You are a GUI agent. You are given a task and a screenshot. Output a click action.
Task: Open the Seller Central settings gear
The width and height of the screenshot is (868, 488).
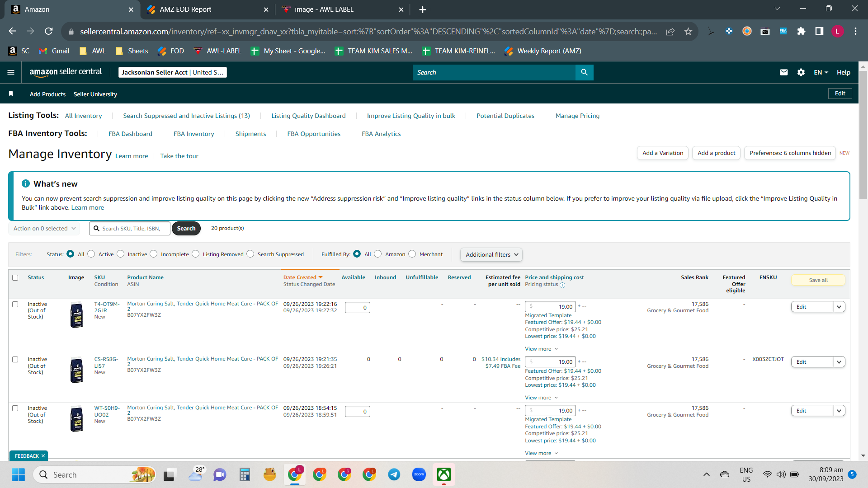pos(801,72)
